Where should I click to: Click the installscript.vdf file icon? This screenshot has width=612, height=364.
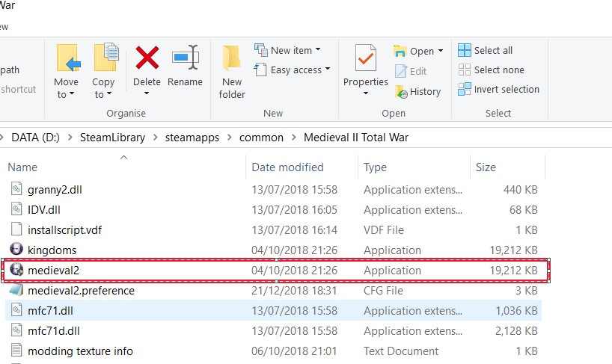click(16, 229)
